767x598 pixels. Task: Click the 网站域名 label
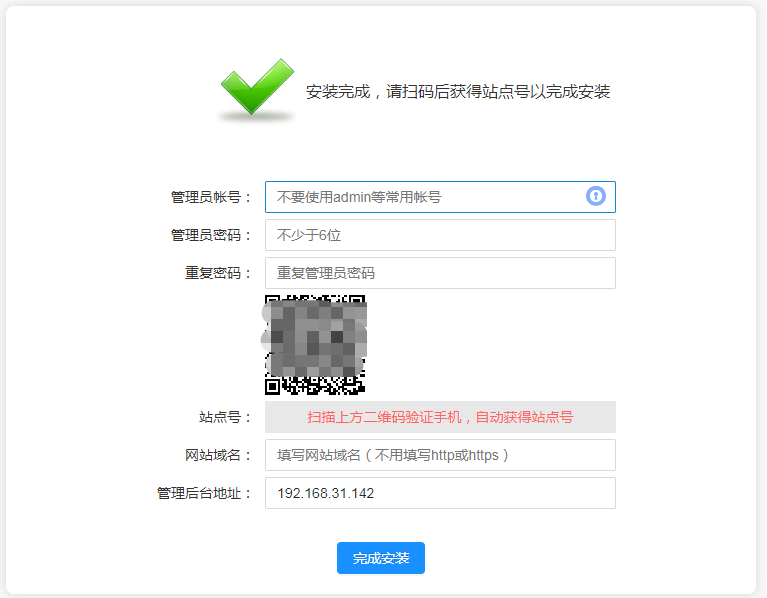click(x=218, y=455)
